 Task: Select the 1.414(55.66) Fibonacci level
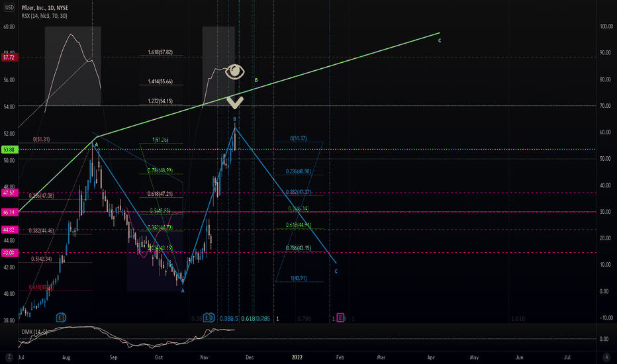pos(160,81)
